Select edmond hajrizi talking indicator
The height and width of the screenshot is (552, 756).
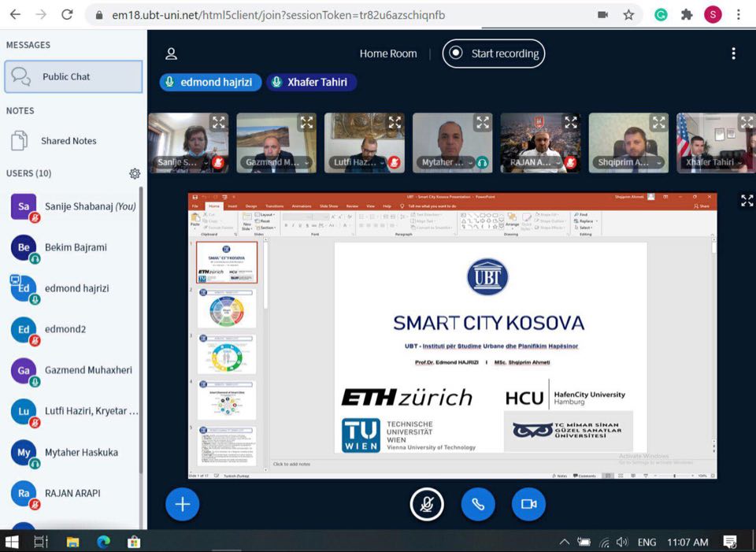210,82
